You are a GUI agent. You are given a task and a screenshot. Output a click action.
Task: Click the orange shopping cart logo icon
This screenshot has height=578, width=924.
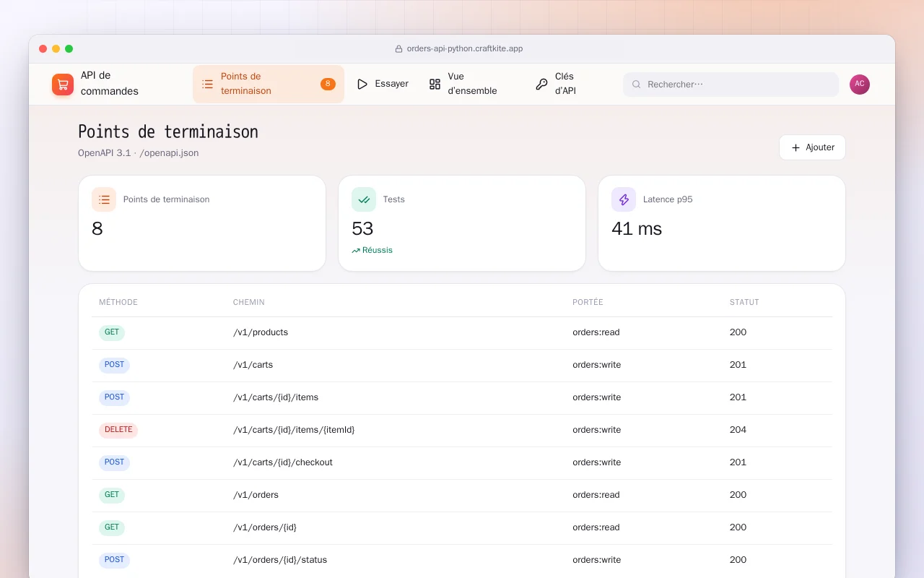point(63,85)
